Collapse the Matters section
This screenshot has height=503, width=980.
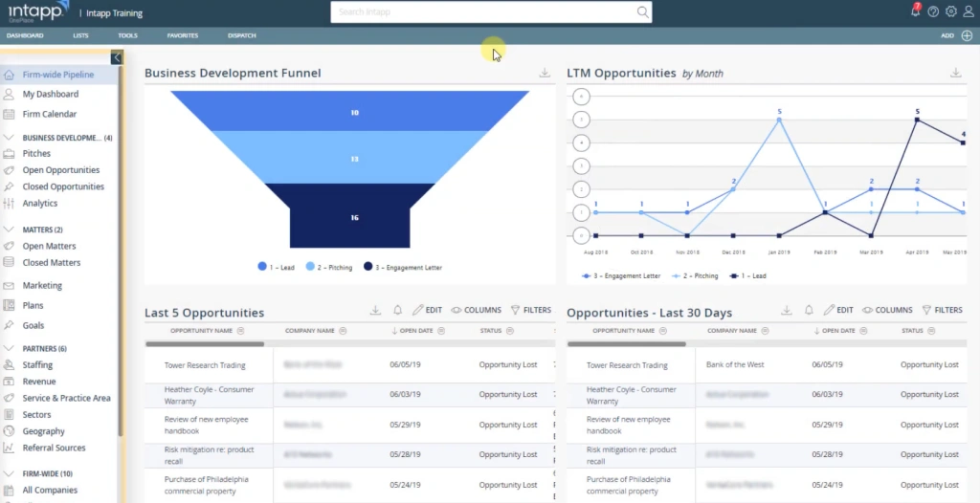9,230
